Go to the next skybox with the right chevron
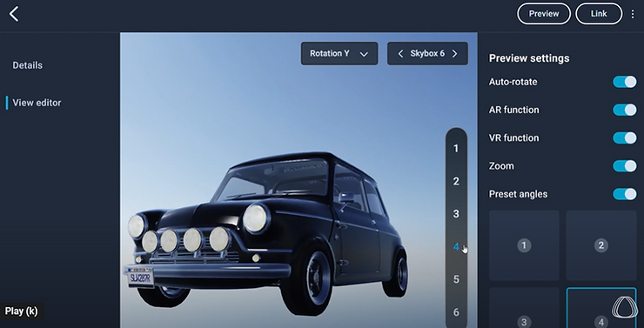This screenshot has height=328, width=644. 454,54
